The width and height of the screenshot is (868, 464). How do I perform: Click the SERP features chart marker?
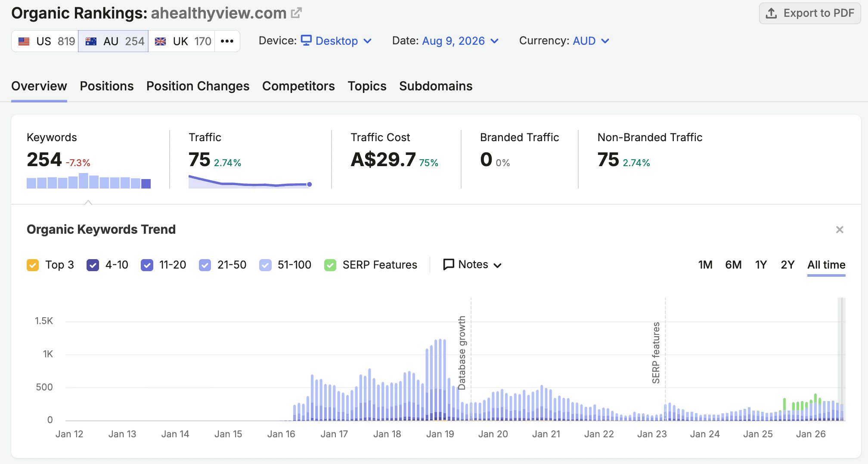coord(656,353)
